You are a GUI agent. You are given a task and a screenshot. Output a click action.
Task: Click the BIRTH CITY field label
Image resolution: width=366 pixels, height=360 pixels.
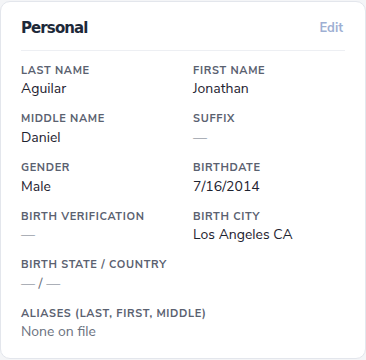click(x=226, y=216)
